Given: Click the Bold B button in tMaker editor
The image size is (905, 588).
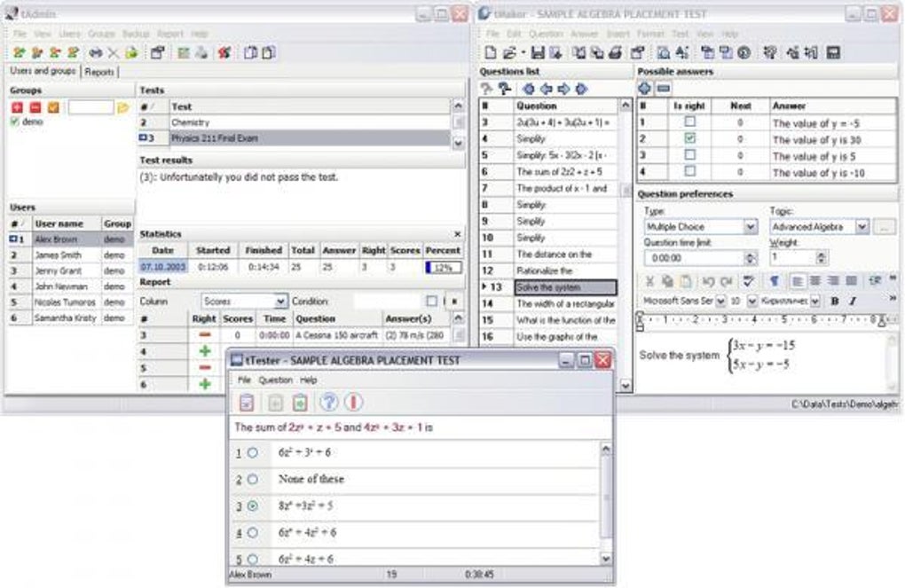Looking at the screenshot, I should coord(834,301).
